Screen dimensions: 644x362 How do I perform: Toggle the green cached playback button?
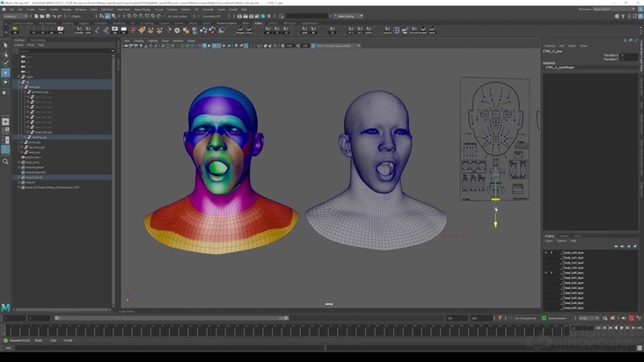coord(544,318)
